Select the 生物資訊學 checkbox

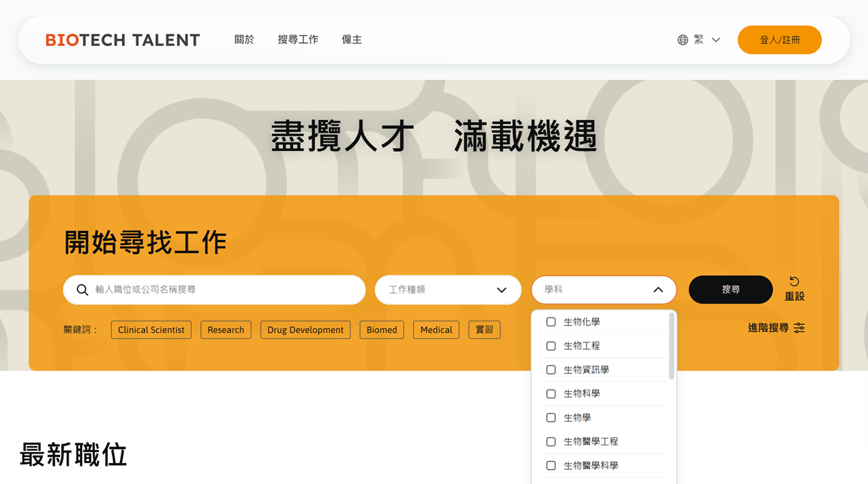tap(551, 370)
